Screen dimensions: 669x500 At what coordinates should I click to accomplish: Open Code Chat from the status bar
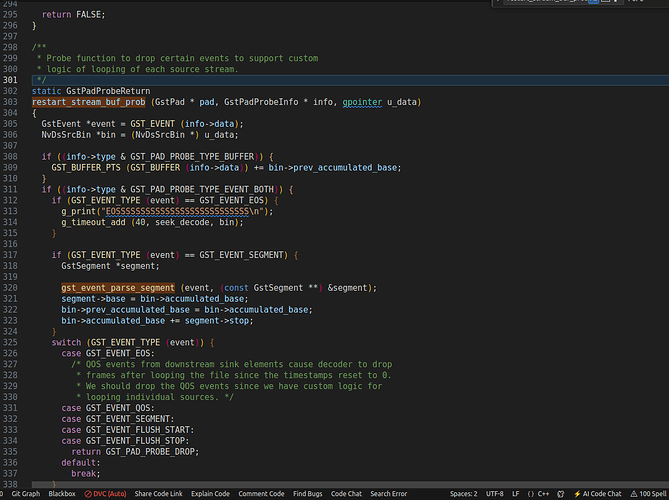346,494
